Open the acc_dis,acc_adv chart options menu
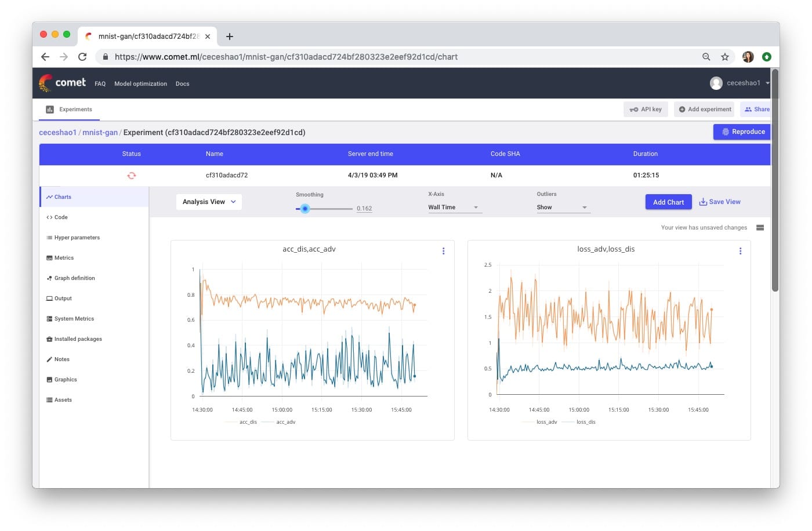This screenshot has width=812, height=531. (x=443, y=251)
